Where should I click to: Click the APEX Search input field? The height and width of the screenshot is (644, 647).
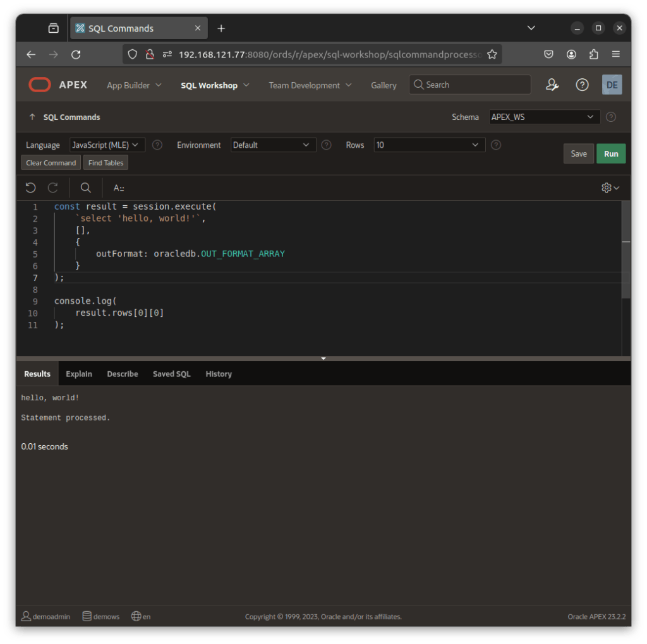(x=470, y=85)
